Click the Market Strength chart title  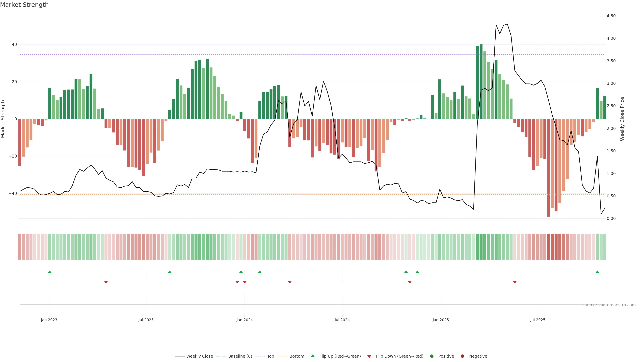(x=24, y=5)
